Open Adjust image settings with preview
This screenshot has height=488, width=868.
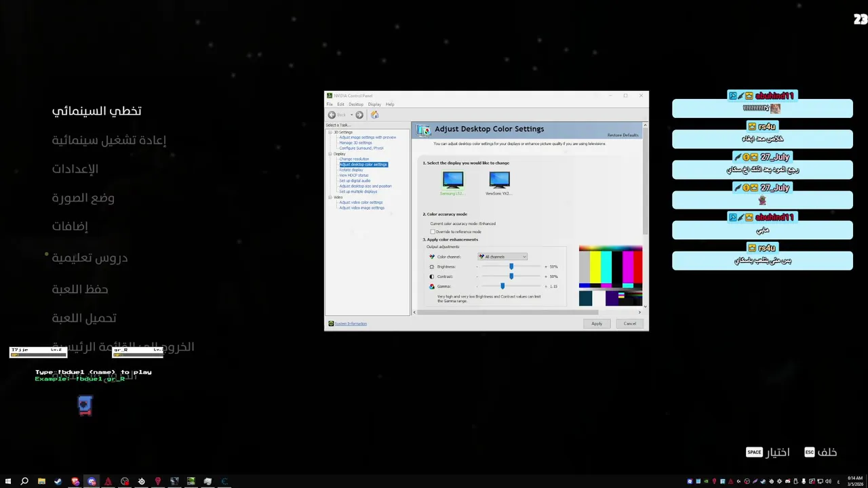(368, 138)
